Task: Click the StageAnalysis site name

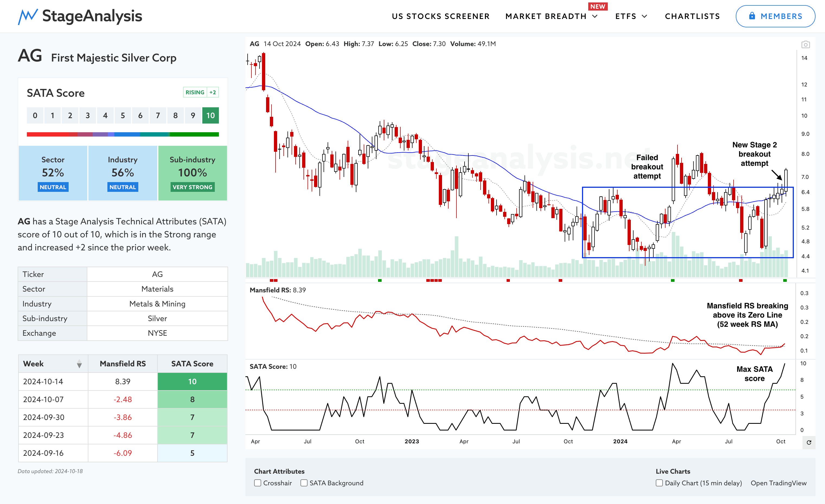Action: point(92,16)
